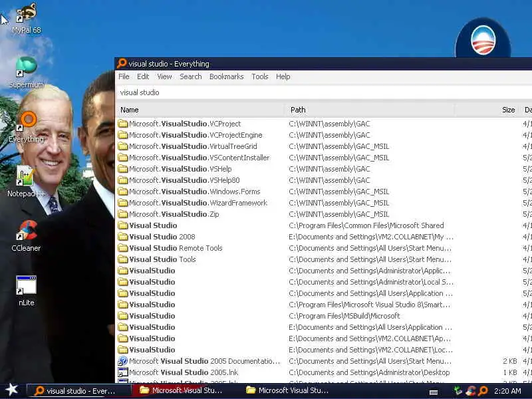Click folder icon of Visual Studio 2008 row
Viewport: 532px width, 399px height.
(123, 237)
